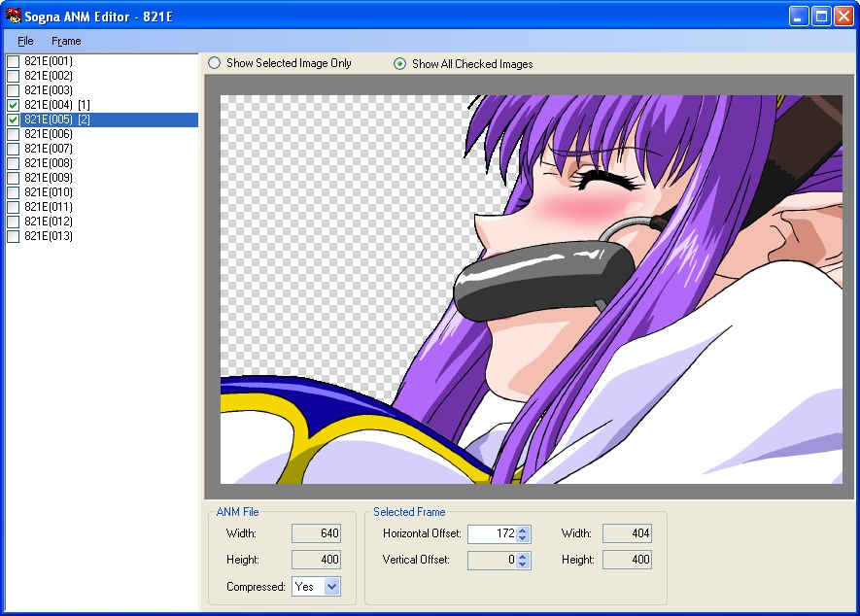Uncheck the 821E(004) frame checkbox
The image size is (860, 616).
coord(14,105)
